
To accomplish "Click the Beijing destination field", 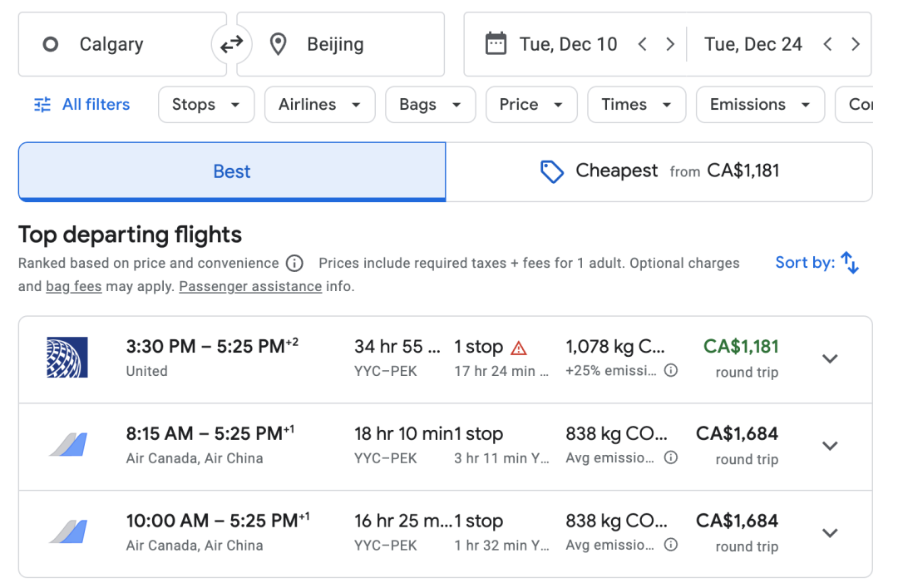I will (x=341, y=44).
